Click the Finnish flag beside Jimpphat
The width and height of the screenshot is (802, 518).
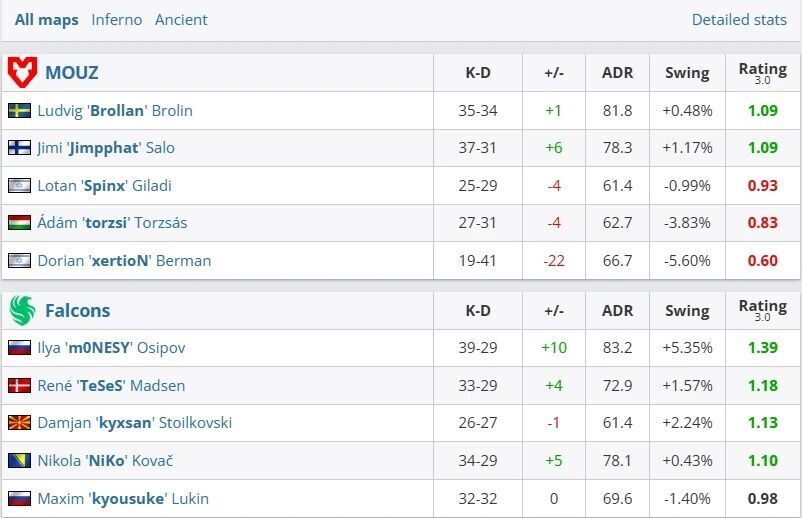click(x=19, y=148)
